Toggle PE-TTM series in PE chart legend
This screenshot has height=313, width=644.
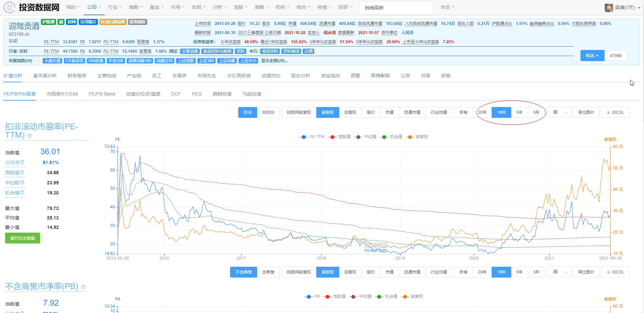[312, 137]
